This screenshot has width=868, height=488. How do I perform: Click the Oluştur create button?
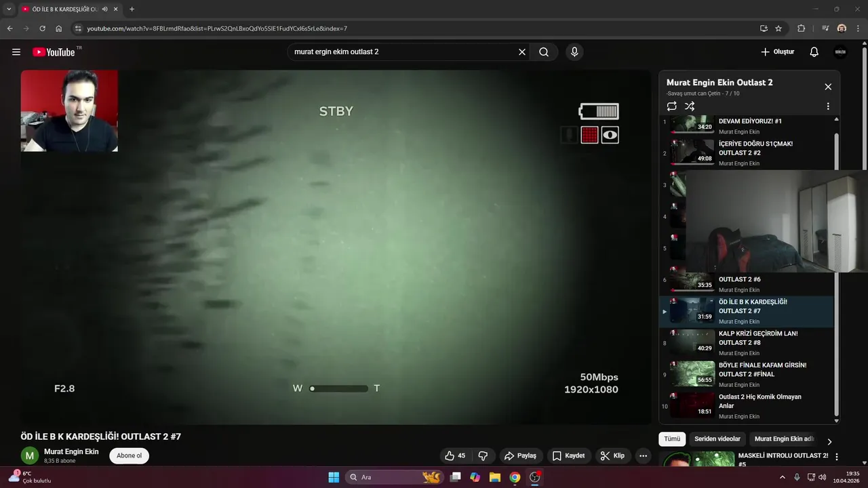pyautogui.click(x=777, y=52)
